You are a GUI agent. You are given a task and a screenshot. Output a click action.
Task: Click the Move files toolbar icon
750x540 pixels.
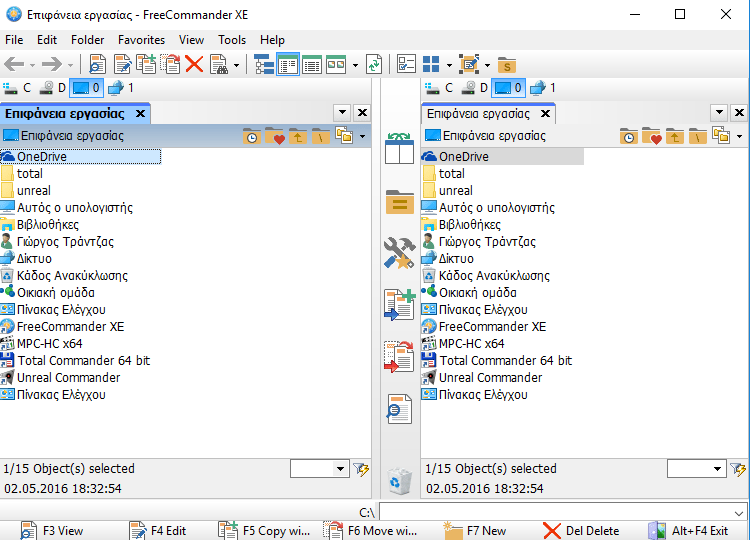tap(170, 64)
